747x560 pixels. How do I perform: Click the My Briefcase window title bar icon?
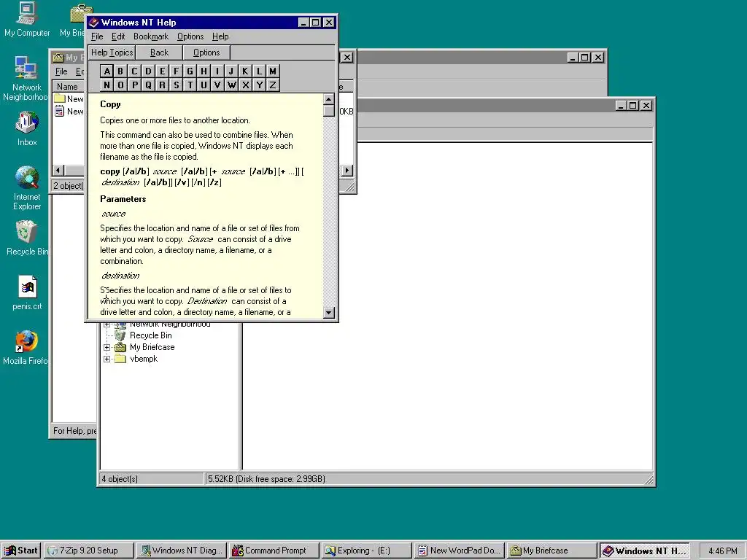(58, 58)
